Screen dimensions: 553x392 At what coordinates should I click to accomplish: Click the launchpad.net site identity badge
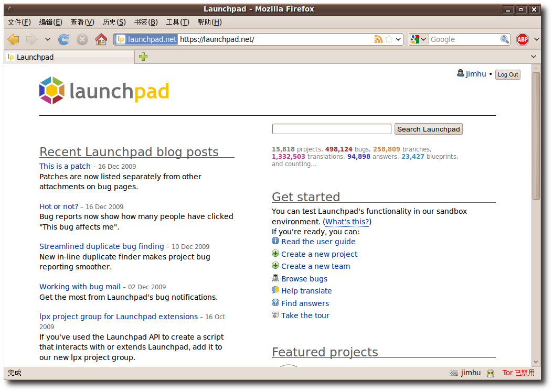(x=146, y=39)
